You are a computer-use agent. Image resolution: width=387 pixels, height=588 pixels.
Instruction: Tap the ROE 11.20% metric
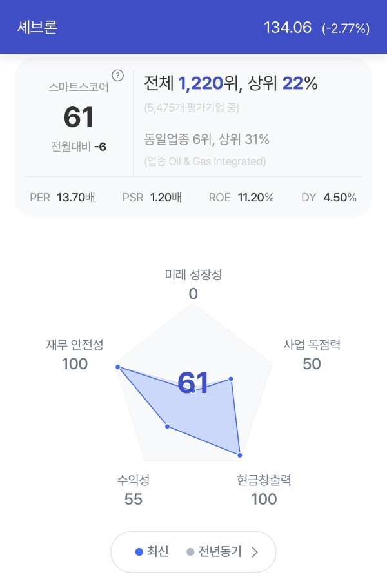(241, 198)
